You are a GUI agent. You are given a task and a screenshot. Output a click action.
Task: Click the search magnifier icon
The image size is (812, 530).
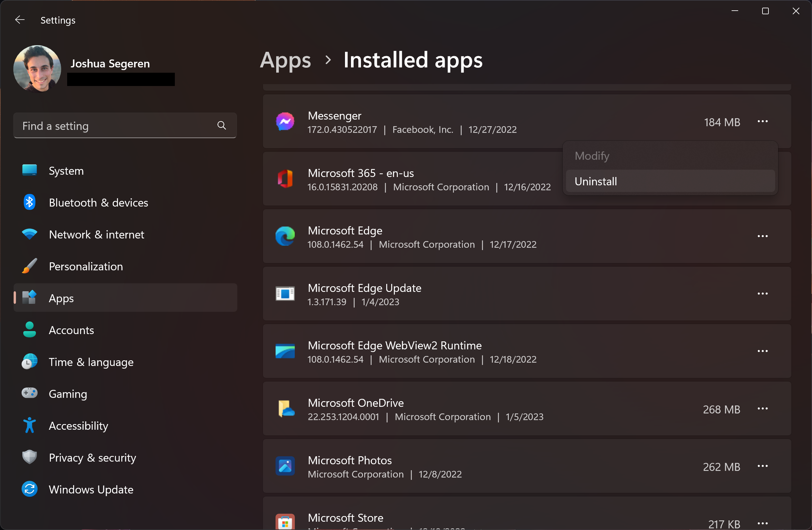click(x=222, y=126)
